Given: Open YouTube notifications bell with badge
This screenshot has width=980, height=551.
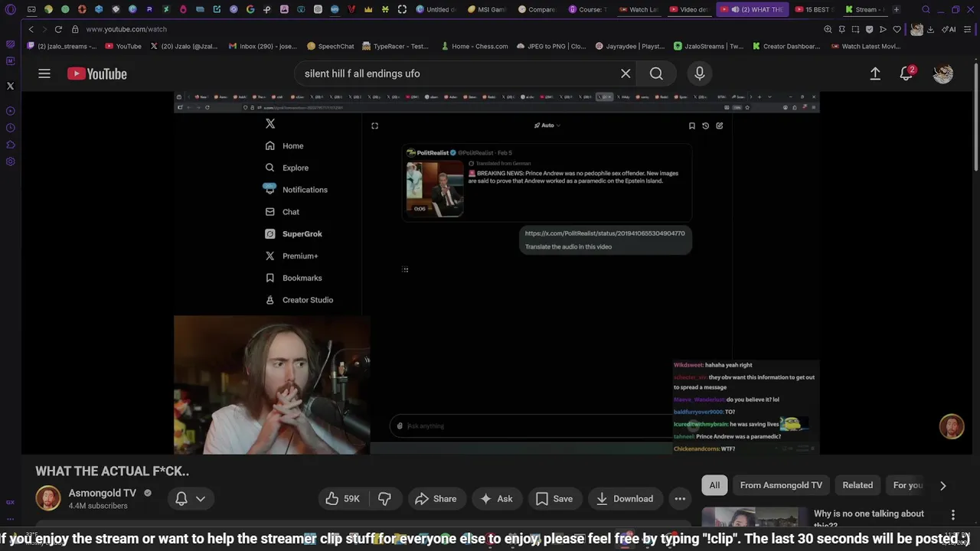Looking at the screenshot, I should coord(906,73).
